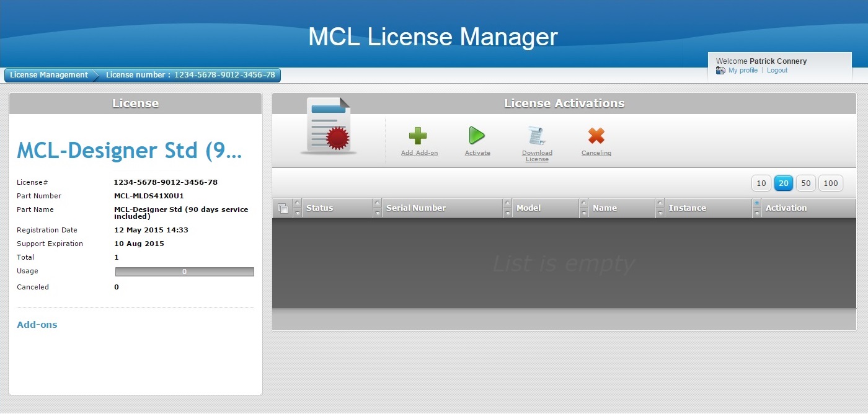Click the Add-ons section heading
Viewport: 868px width, 414px height.
[37, 325]
